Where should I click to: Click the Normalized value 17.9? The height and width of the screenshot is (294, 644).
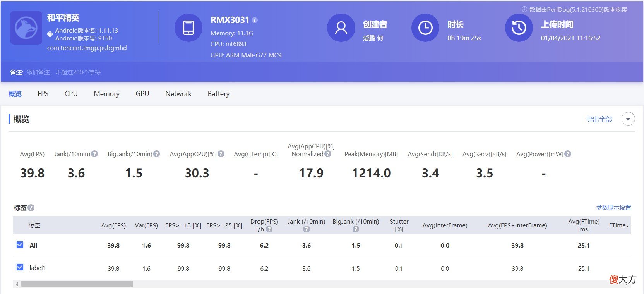[311, 173]
